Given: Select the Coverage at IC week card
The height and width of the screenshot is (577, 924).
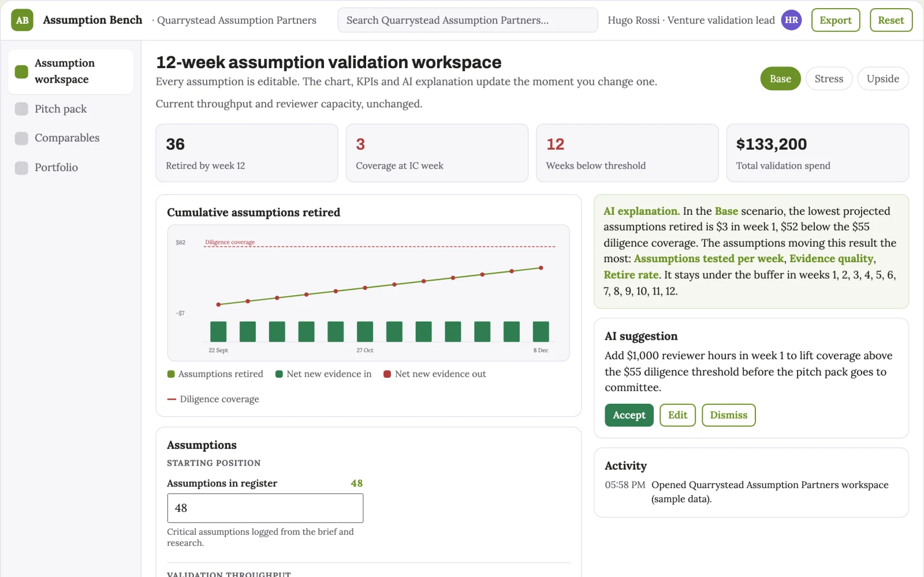Looking at the screenshot, I should 437,153.
